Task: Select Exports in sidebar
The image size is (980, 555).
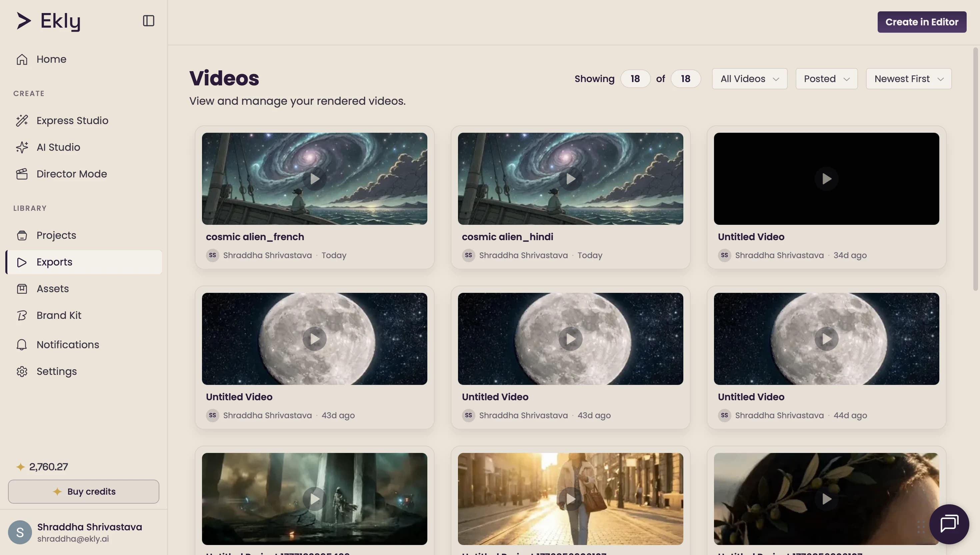Action: (x=84, y=262)
